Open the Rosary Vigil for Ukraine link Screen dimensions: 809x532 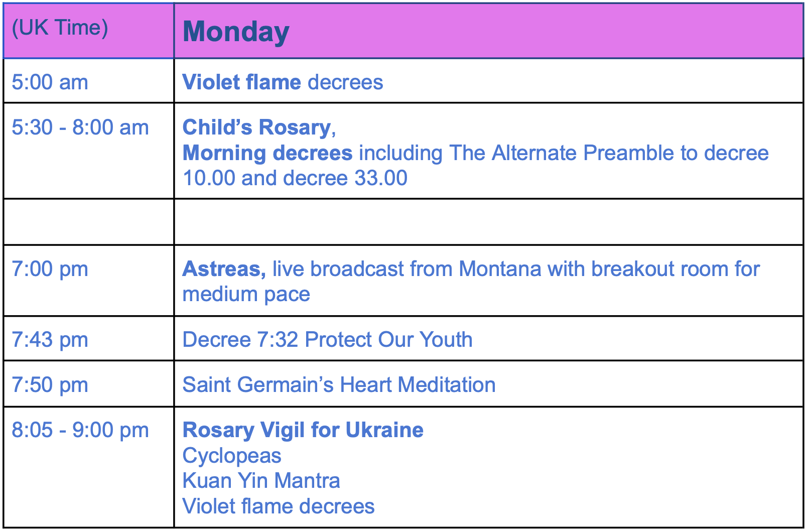(303, 430)
